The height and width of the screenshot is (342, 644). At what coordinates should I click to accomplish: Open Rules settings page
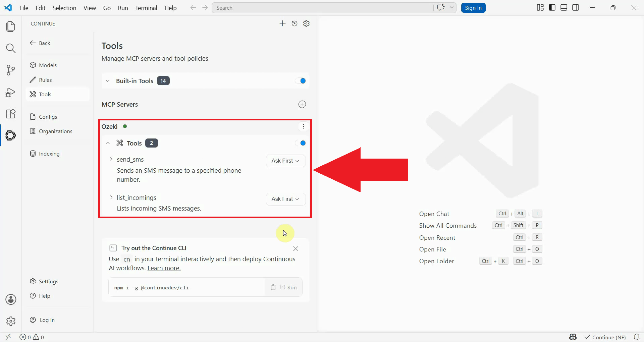(58, 80)
